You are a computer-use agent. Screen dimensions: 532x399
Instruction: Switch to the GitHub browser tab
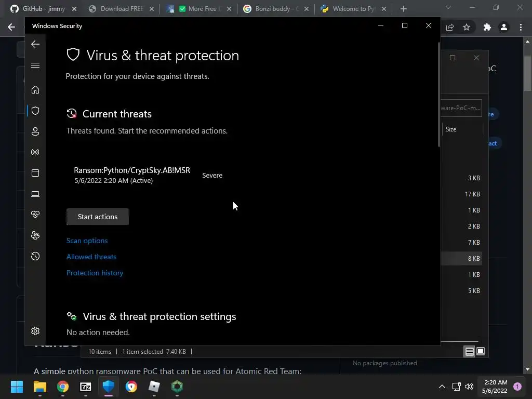point(43,9)
